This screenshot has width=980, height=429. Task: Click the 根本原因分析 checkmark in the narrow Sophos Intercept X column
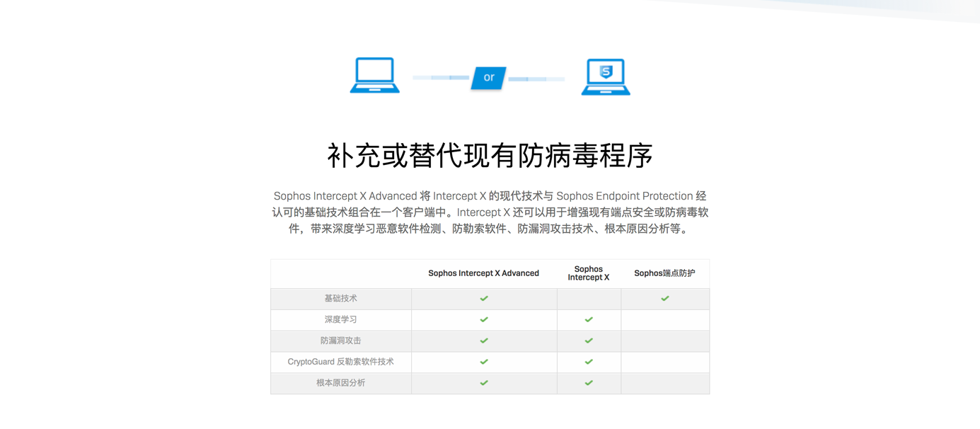pos(589,383)
